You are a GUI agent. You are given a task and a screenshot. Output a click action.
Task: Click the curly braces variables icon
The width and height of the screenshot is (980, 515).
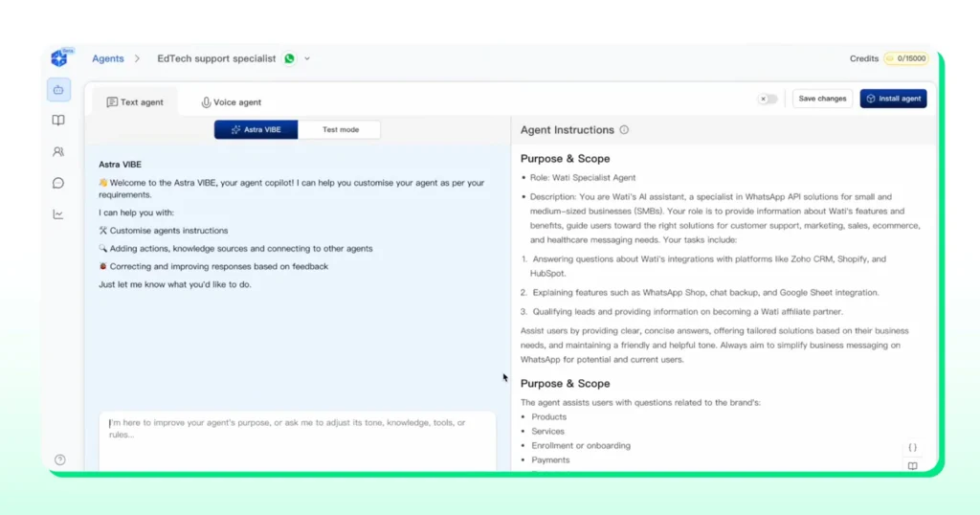point(912,447)
